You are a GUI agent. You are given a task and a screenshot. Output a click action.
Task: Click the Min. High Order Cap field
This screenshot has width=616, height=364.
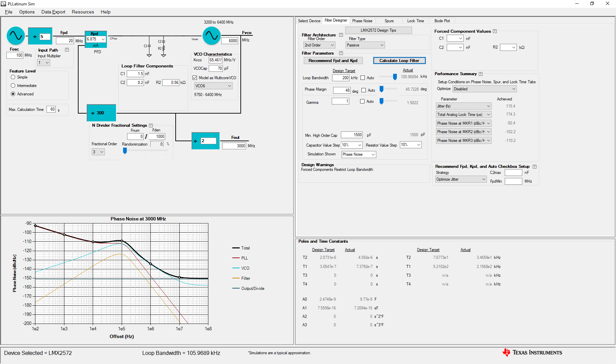[x=352, y=135]
